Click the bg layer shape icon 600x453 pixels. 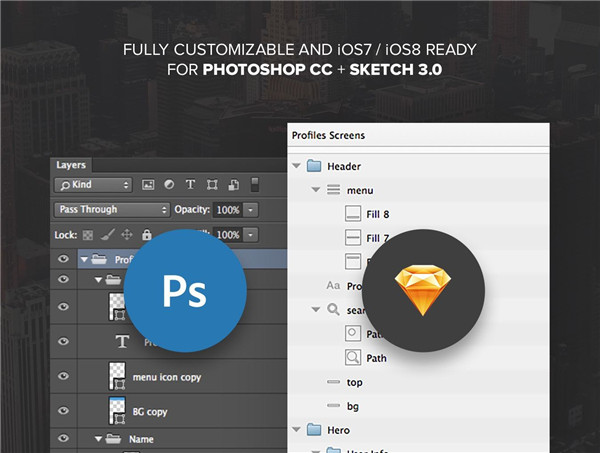tap(333, 405)
